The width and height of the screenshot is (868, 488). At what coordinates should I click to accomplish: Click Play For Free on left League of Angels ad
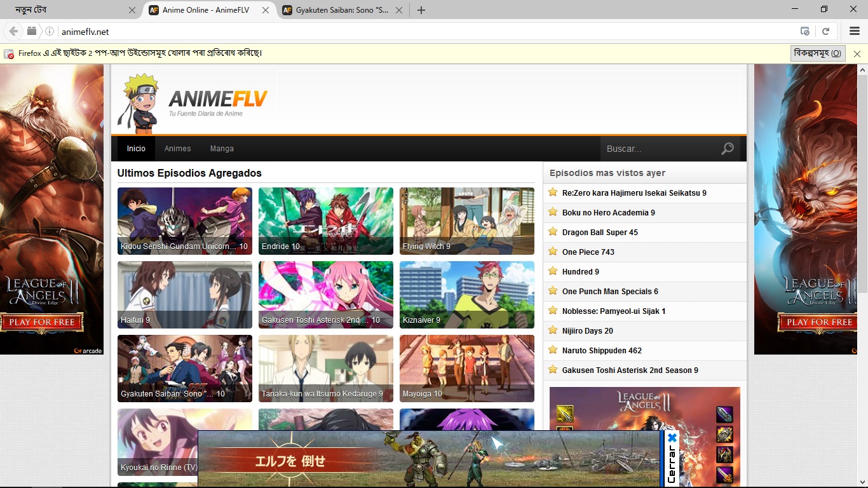(42, 322)
